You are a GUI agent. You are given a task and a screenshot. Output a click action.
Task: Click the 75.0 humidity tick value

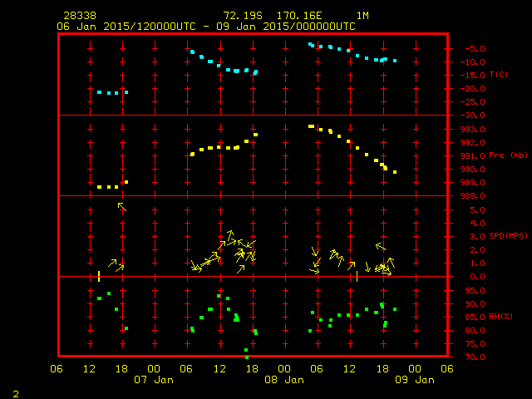click(475, 344)
